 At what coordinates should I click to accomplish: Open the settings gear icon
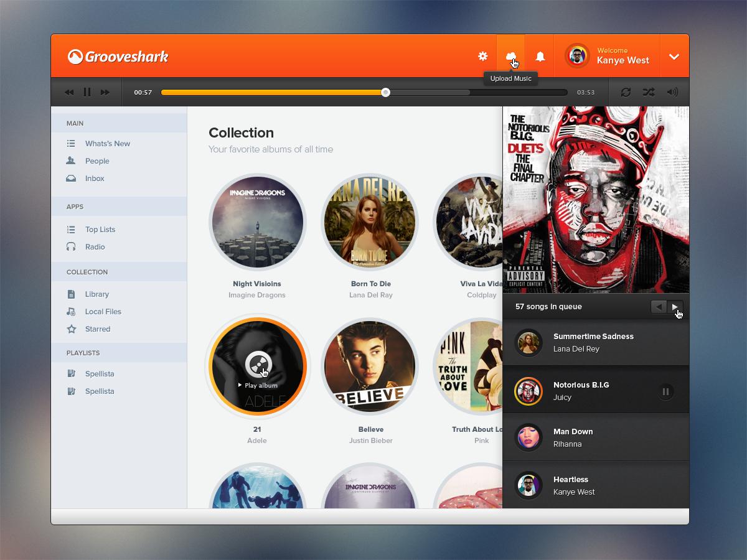click(482, 57)
